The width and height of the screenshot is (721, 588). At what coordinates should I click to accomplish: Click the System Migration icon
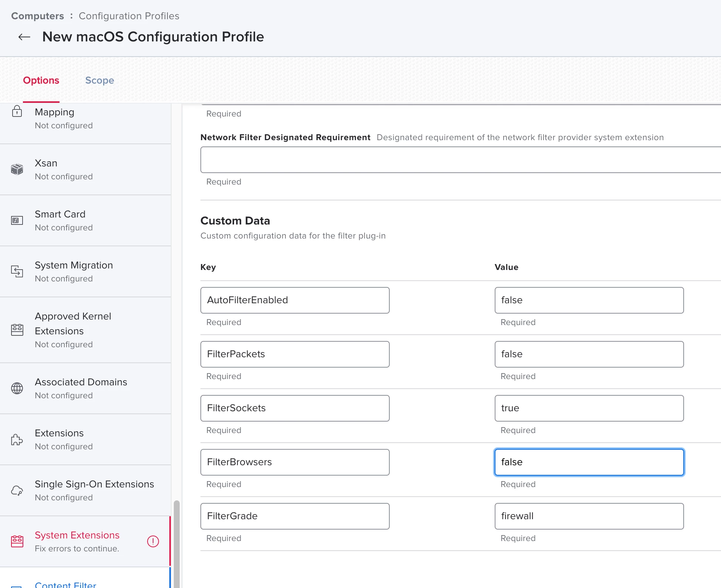tap(17, 271)
